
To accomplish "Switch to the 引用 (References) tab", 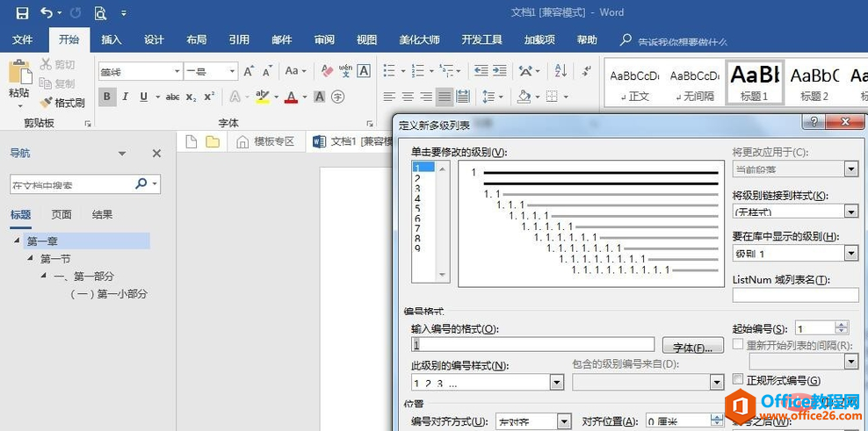I will point(239,40).
